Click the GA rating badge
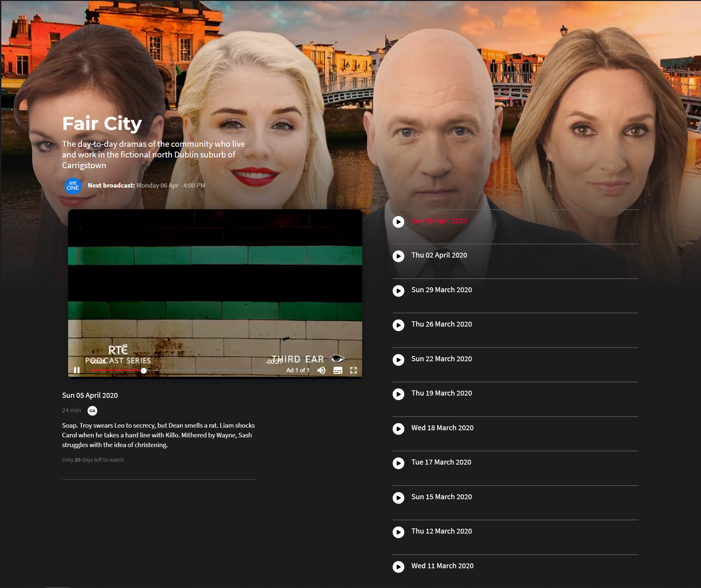The width and height of the screenshot is (701, 588). click(92, 410)
